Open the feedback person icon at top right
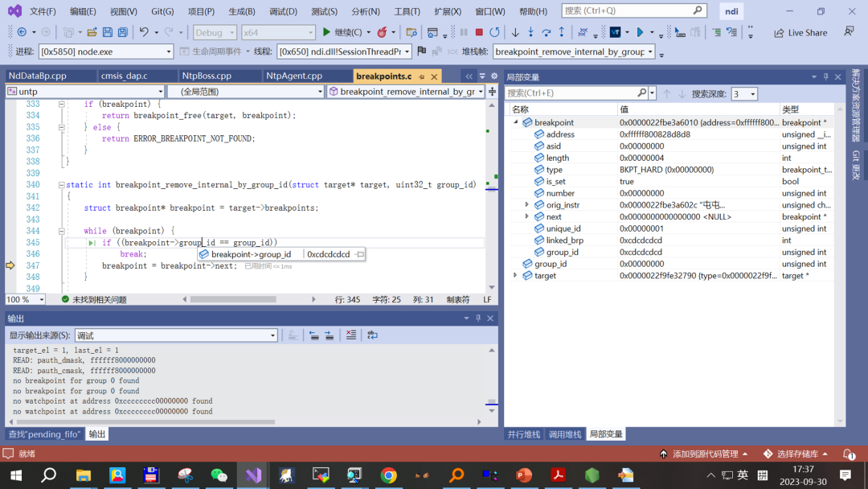This screenshot has width=868, height=489. click(x=849, y=32)
